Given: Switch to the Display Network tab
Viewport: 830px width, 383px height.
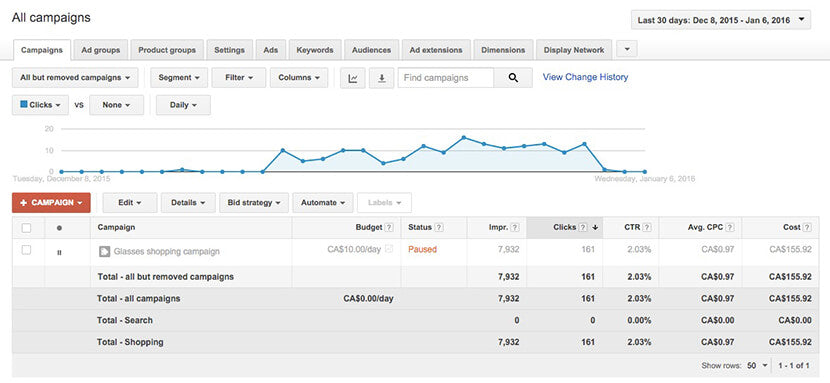Looking at the screenshot, I should coord(574,50).
